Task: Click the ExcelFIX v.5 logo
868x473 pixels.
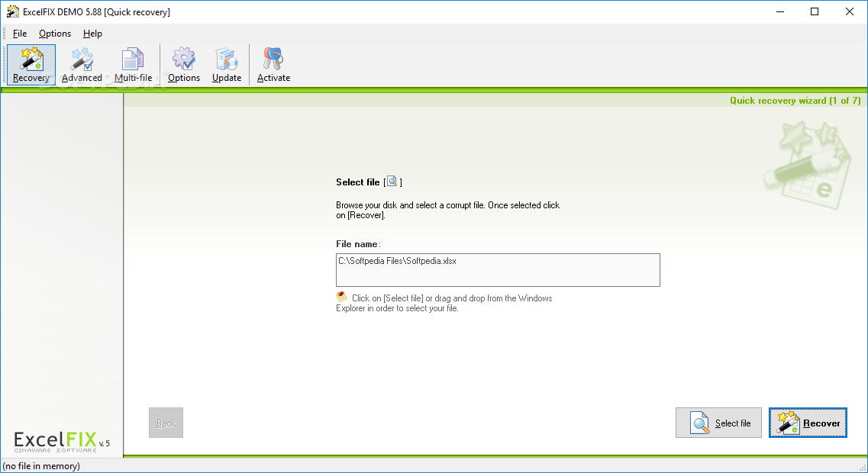Action: [x=61, y=442]
